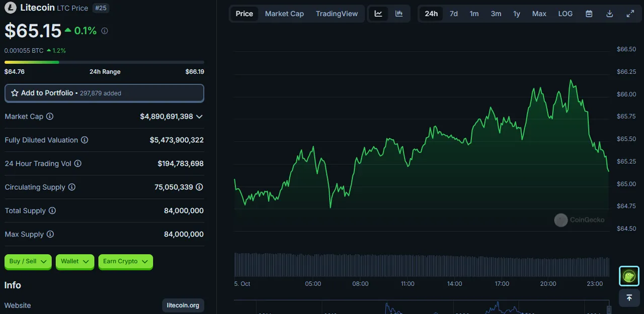Click the $5,473,900,322 valuation value
This screenshot has height=314, width=644.
click(177, 140)
